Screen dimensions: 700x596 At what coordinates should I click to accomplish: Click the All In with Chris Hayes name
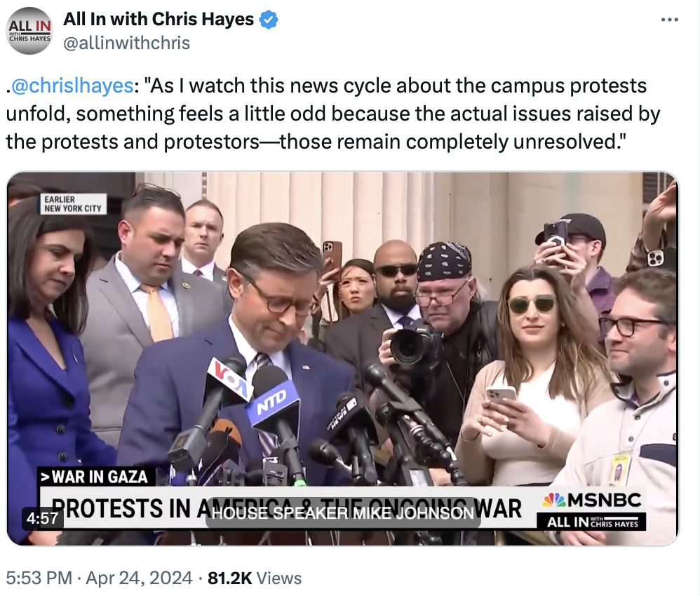(x=159, y=19)
